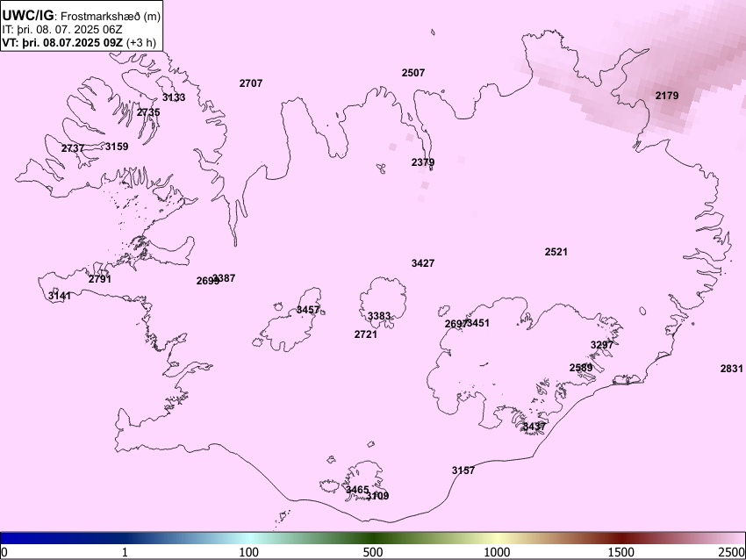Click the 3141 value on the western peninsula
746x560 pixels.
coord(59,296)
